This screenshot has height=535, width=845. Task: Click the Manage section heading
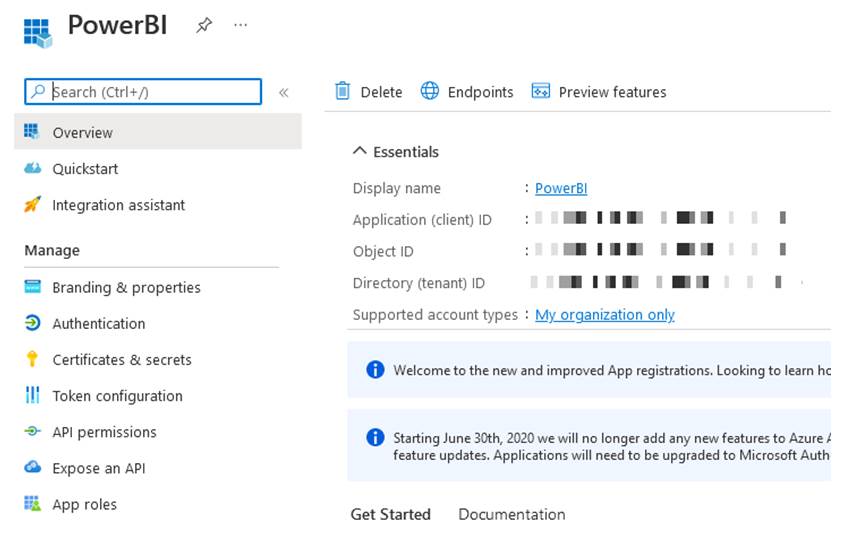point(52,250)
